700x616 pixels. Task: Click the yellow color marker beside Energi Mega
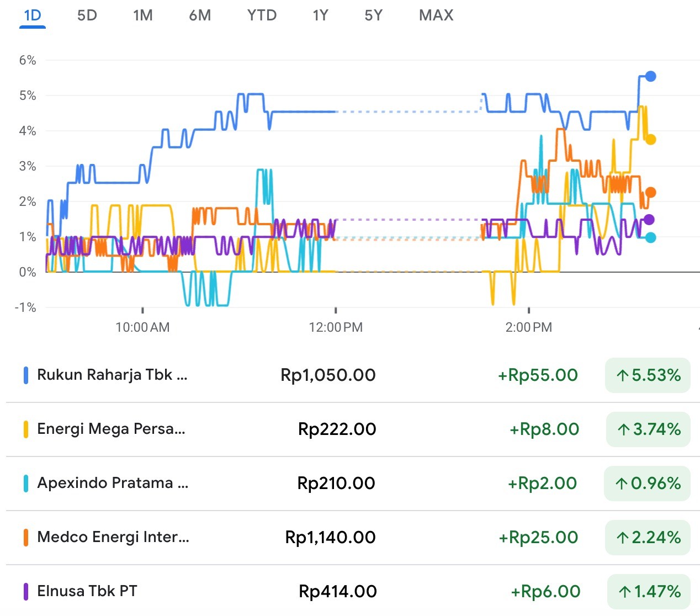click(x=26, y=429)
